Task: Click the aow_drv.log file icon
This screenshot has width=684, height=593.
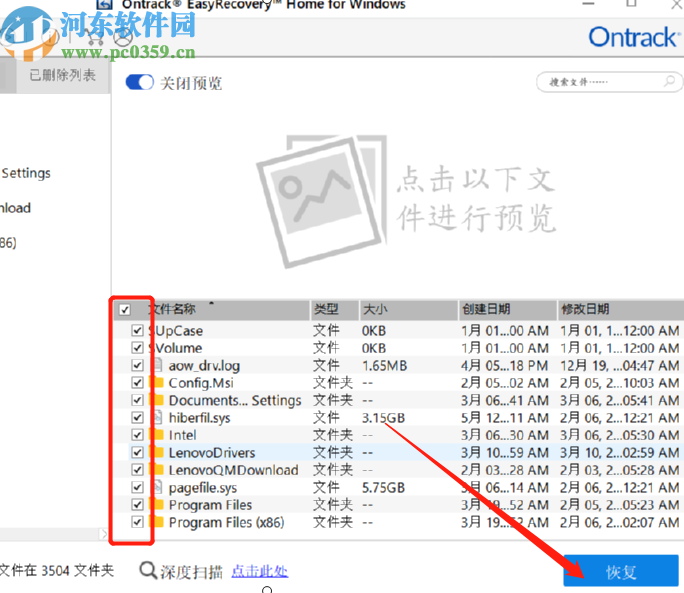Action: click(157, 365)
